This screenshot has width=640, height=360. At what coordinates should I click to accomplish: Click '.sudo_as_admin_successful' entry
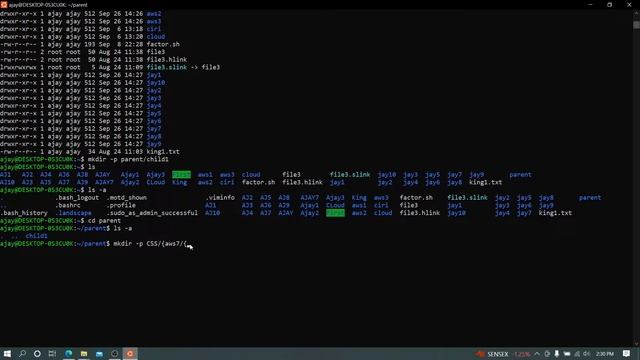tap(152, 213)
